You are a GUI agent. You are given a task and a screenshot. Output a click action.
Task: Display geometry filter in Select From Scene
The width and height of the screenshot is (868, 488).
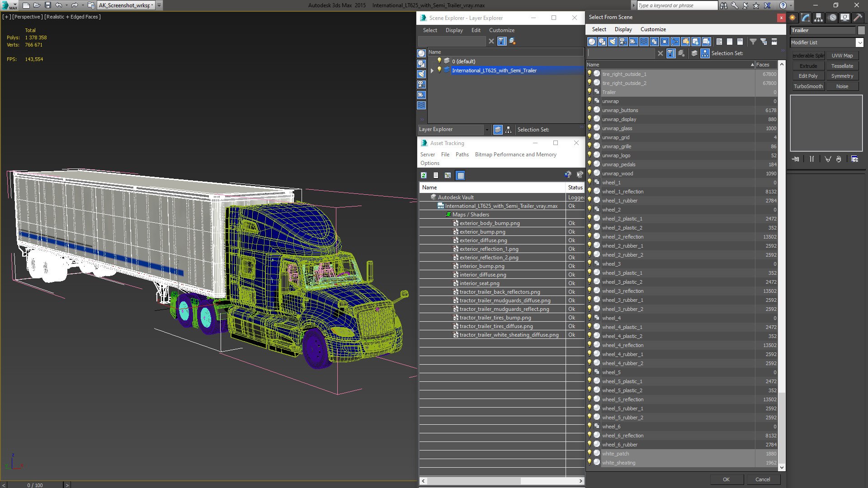pyautogui.click(x=592, y=42)
